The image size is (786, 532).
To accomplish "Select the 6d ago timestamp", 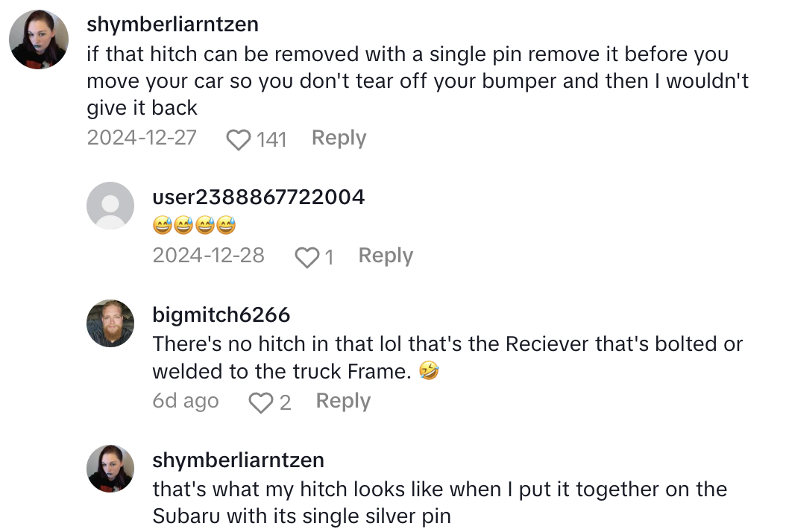I will pyautogui.click(x=186, y=401).
